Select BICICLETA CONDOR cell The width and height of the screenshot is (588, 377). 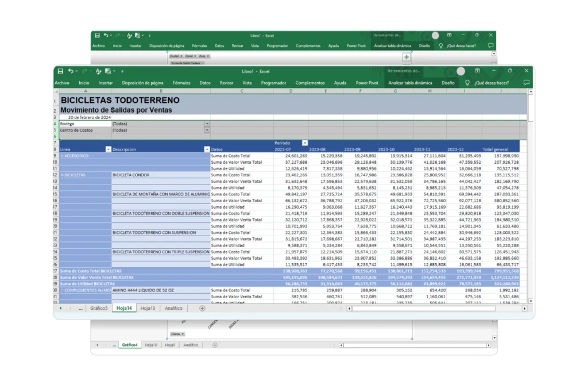(x=161, y=175)
